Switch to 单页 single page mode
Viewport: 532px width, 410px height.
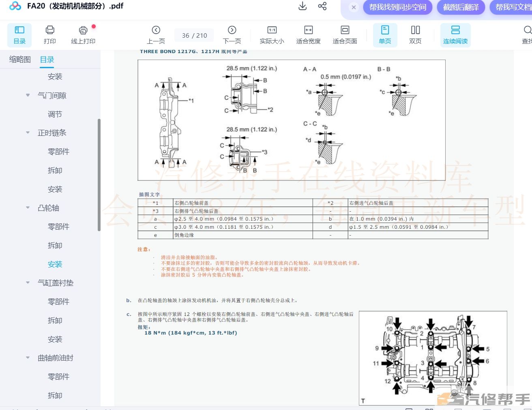[x=385, y=35]
